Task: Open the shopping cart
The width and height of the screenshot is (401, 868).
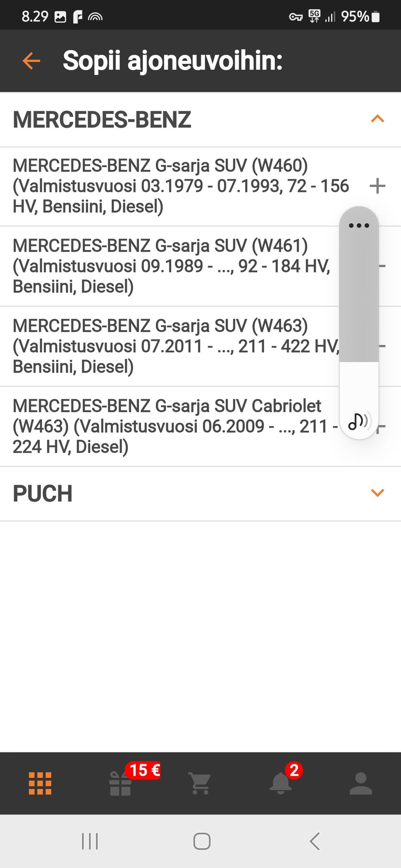Action: (x=200, y=783)
